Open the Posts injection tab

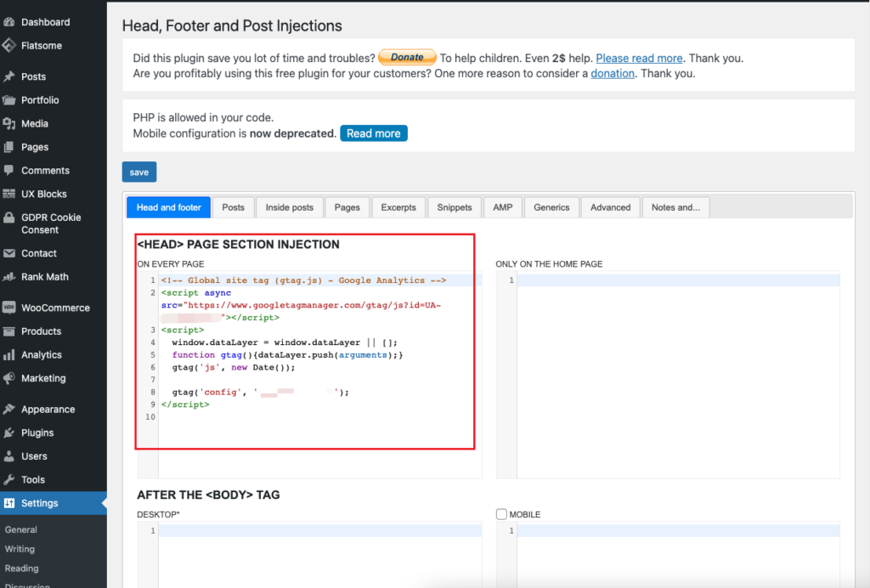(x=233, y=207)
